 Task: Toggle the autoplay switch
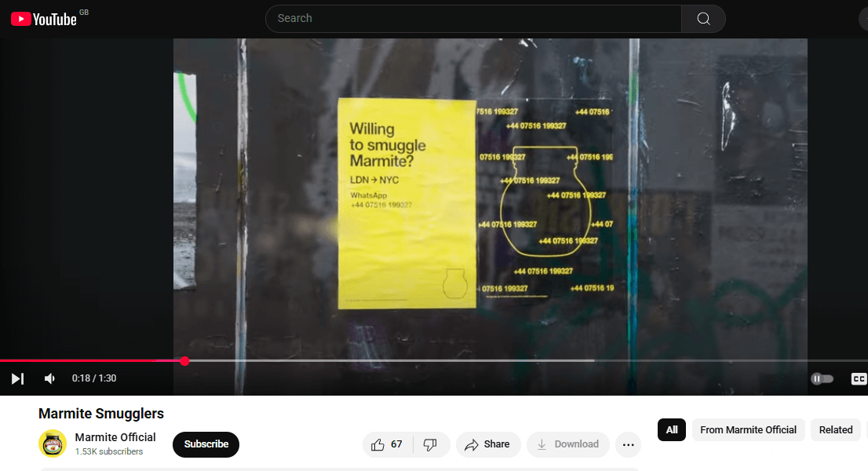822,378
